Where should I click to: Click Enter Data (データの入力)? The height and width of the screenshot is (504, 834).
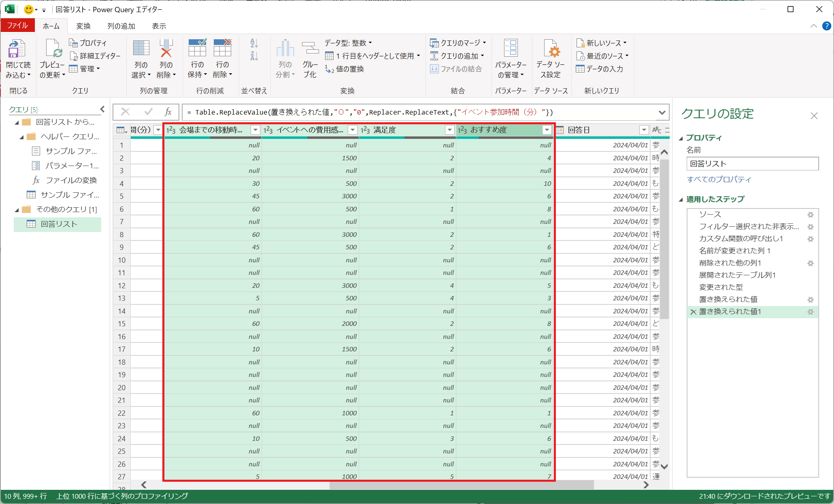tap(600, 69)
